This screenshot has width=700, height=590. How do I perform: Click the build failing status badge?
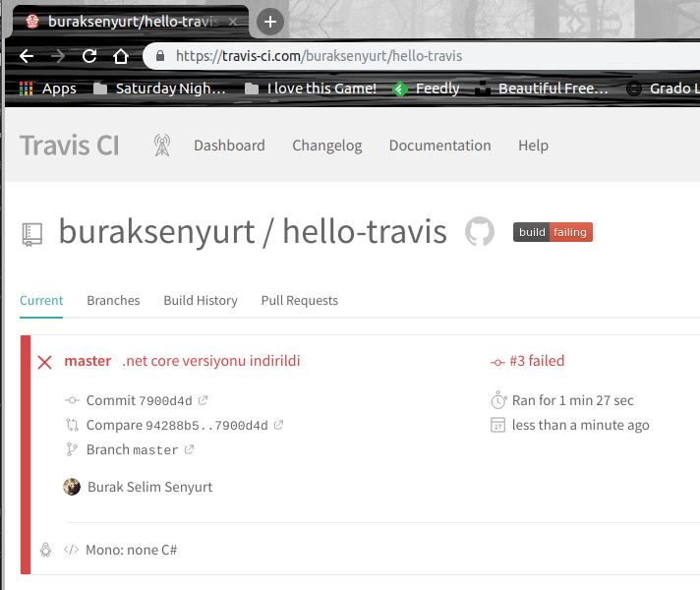tap(553, 232)
